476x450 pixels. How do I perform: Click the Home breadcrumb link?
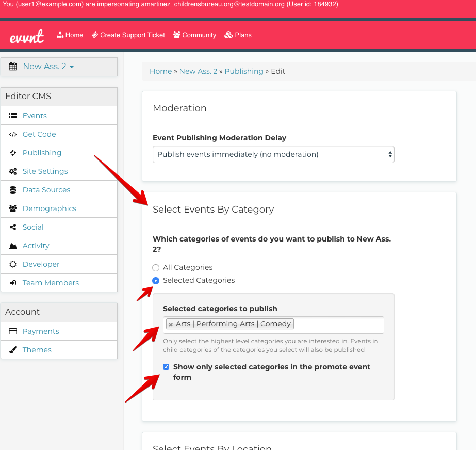click(160, 71)
